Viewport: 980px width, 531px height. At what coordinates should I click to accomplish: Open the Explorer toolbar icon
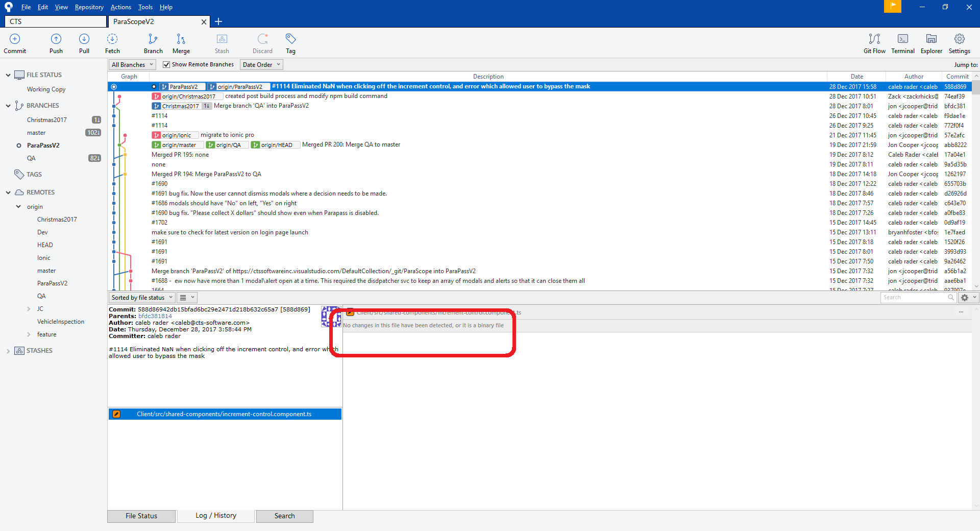[932, 44]
